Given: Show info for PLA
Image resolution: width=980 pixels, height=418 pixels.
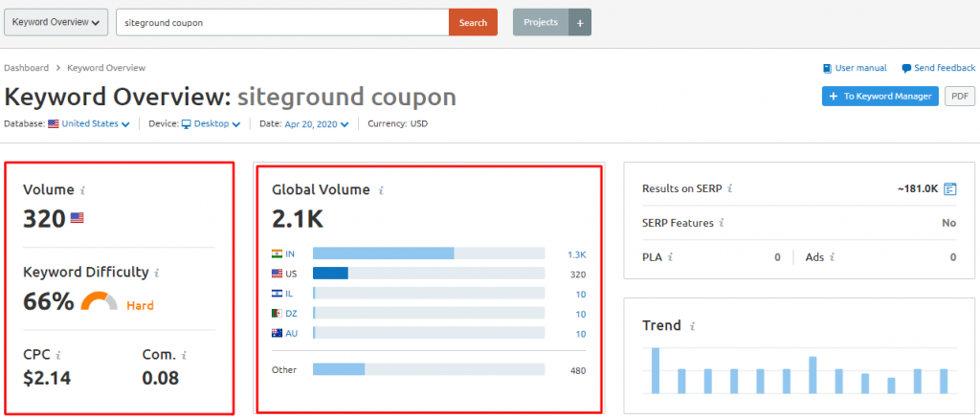Looking at the screenshot, I should click(671, 256).
